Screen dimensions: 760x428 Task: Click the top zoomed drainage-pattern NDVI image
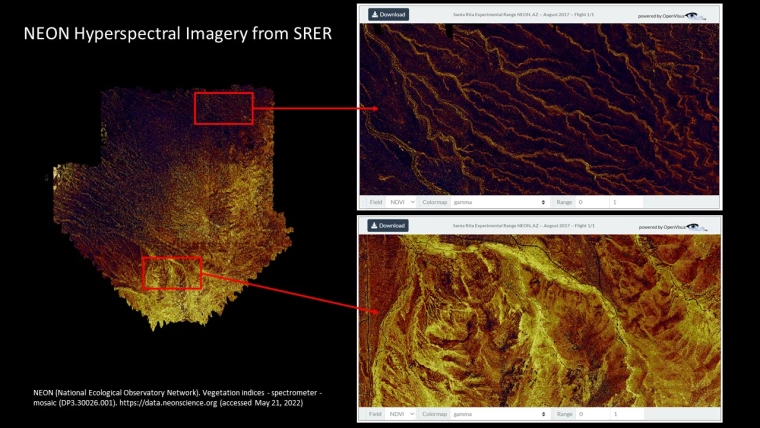(x=540, y=108)
